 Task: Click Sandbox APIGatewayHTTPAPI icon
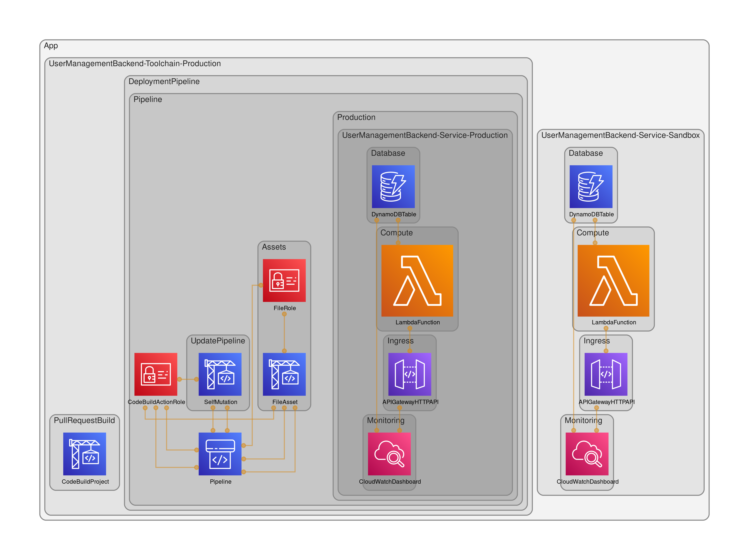pos(606,374)
